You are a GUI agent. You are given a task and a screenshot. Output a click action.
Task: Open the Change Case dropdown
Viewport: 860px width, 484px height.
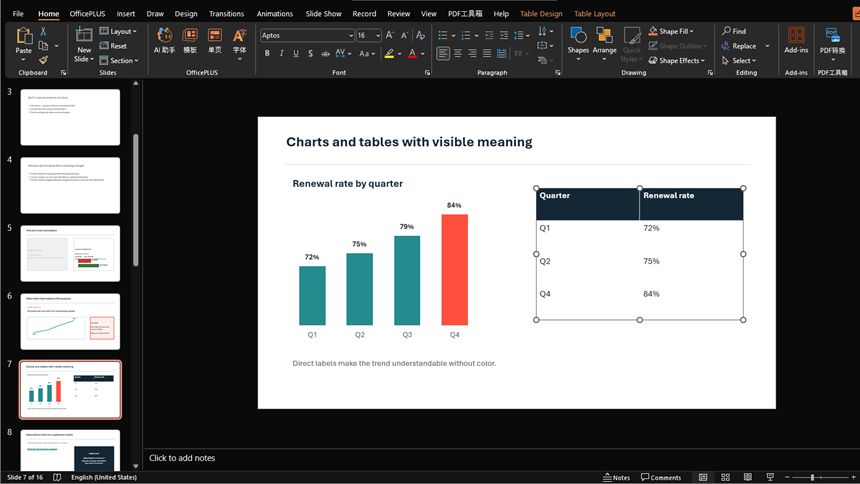pyautogui.click(x=366, y=53)
